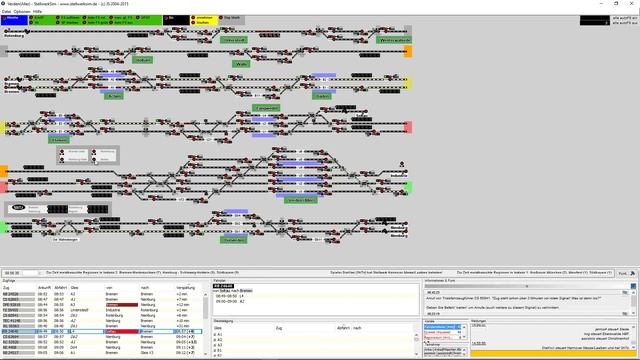Click green handover block left of Dörverden line
This screenshot has height=360, width=640.
pos(4,227)
